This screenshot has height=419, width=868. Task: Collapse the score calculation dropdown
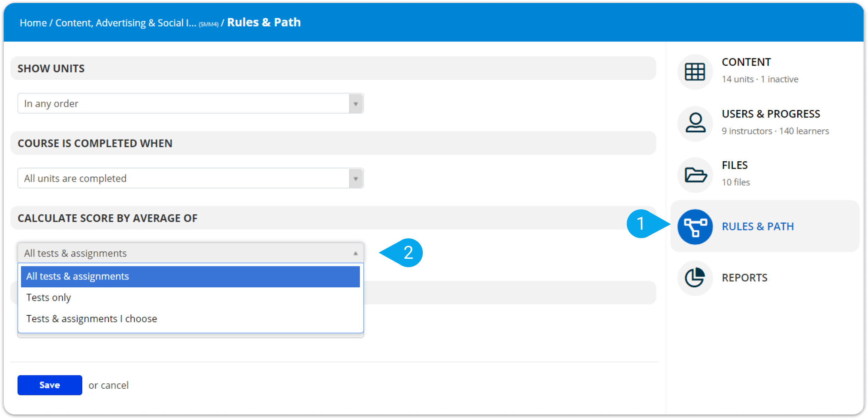[190, 253]
